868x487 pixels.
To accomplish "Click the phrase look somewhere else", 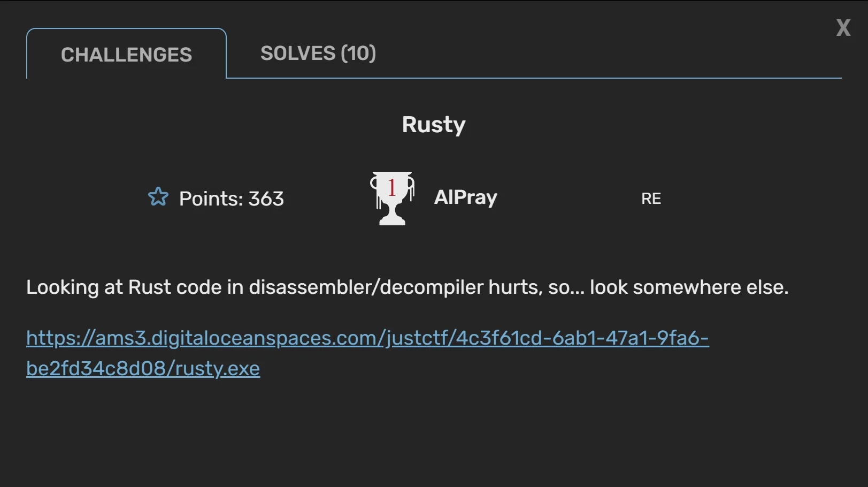I will pos(689,287).
